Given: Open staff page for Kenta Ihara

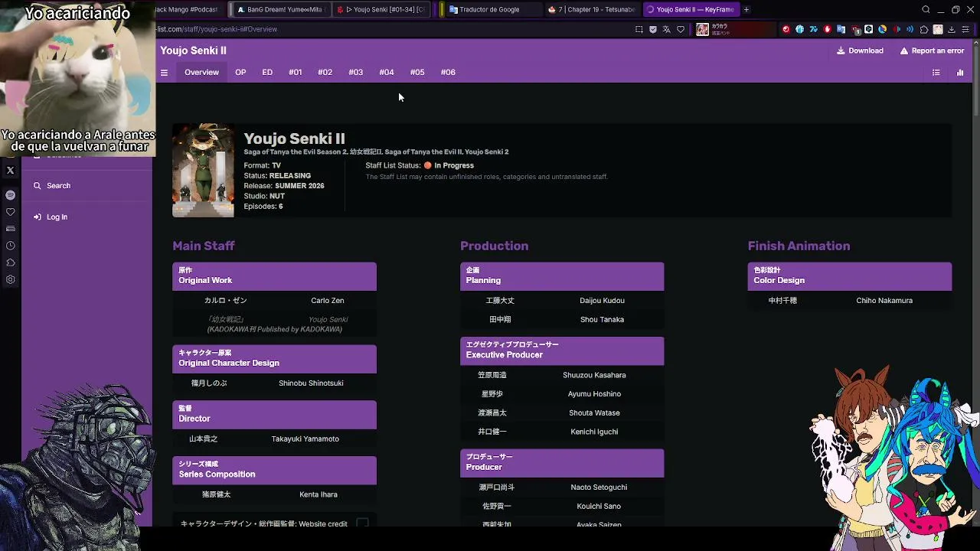Looking at the screenshot, I should 318,494.
